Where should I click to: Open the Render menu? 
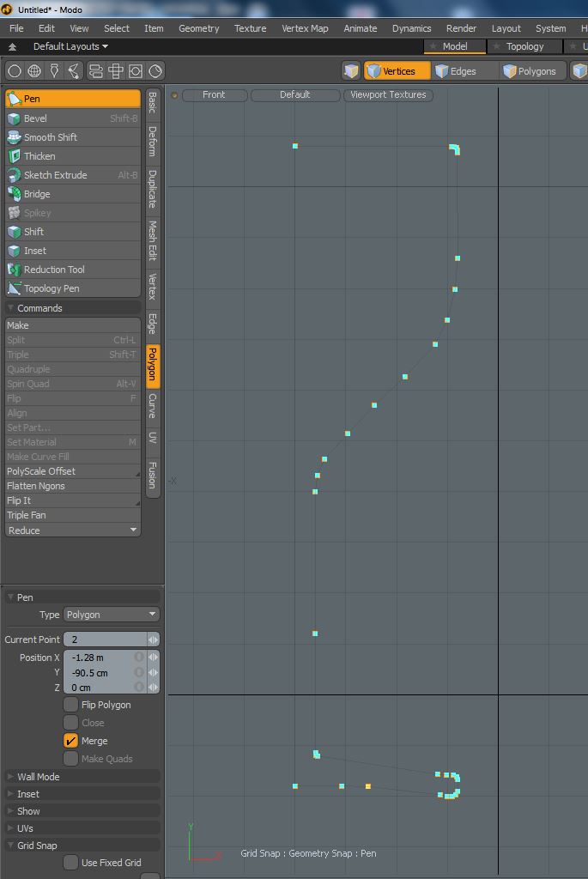[461, 28]
